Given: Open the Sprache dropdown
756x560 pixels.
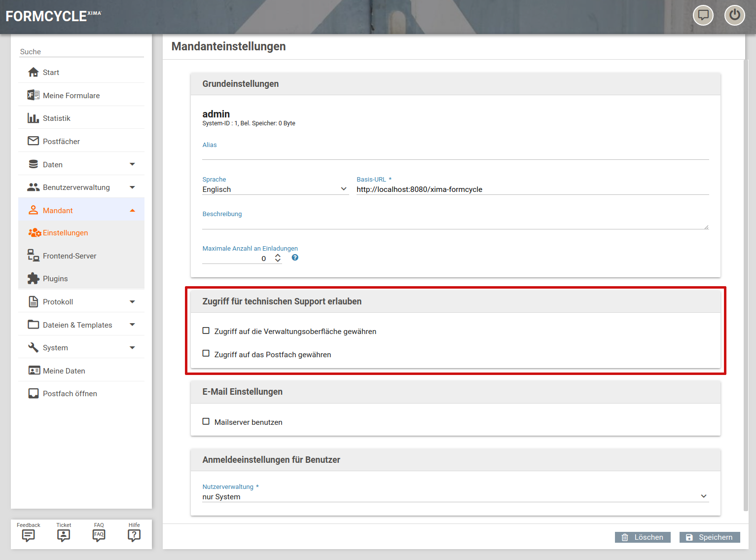Looking at the screenshot, I should 275,189.
